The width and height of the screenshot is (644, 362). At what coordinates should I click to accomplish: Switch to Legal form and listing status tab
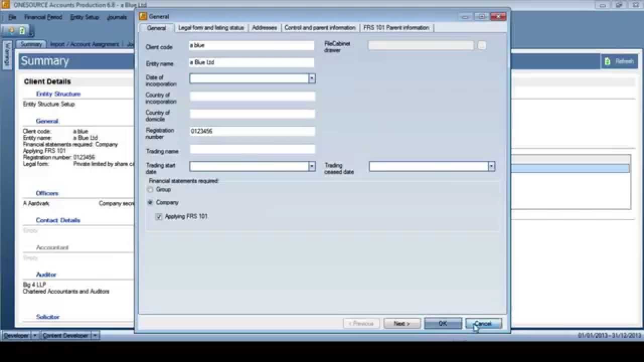pos(211,28)
